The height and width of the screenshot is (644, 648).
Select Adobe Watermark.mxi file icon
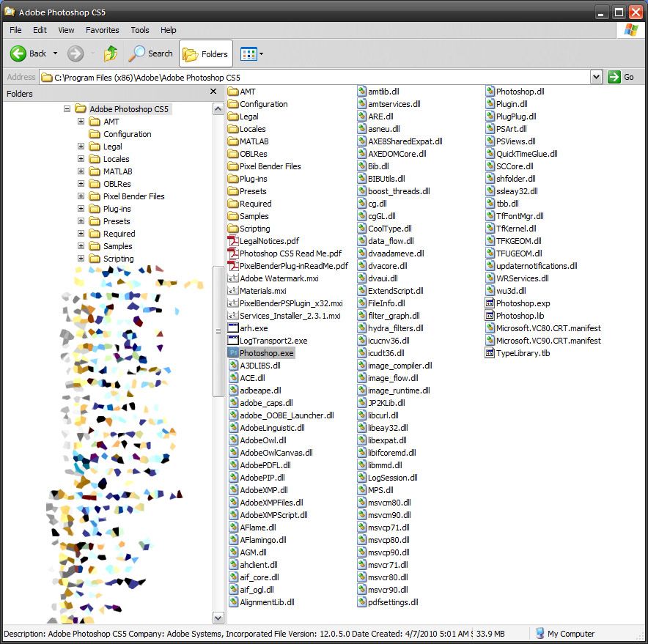(233, 278)
